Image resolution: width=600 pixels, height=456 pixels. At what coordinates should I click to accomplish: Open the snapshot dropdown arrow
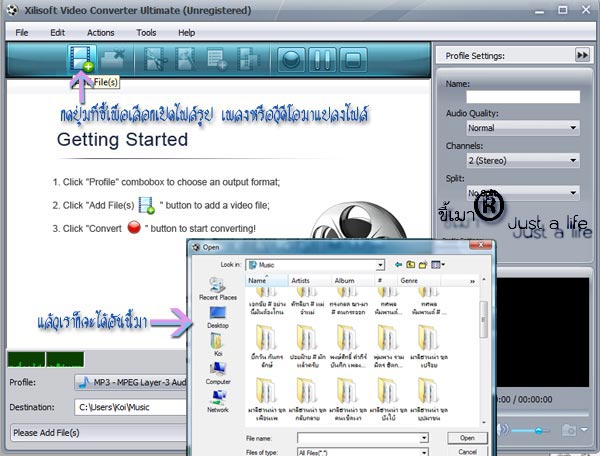(584, 430)
